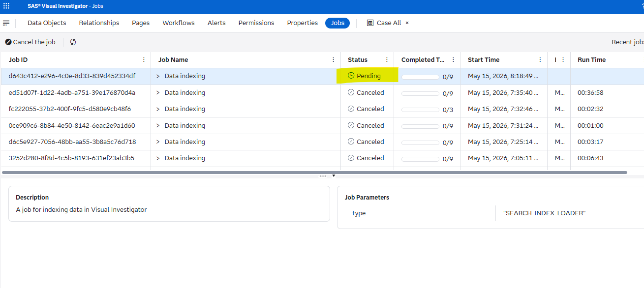Click the "SEARCH_INDEX_LOADER" parameter value
This screenshot has height=288, width=644.
point(545,213)
